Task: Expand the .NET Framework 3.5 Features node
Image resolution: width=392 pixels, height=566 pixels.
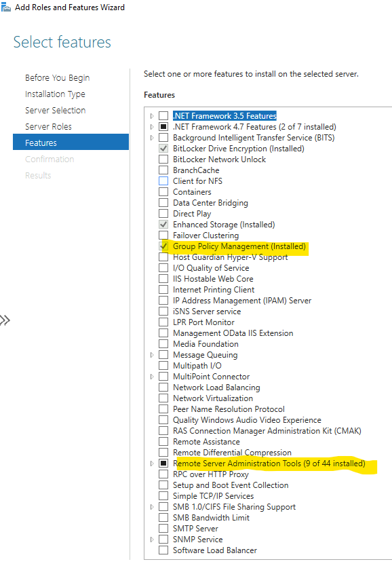Action: coord(152,116)
